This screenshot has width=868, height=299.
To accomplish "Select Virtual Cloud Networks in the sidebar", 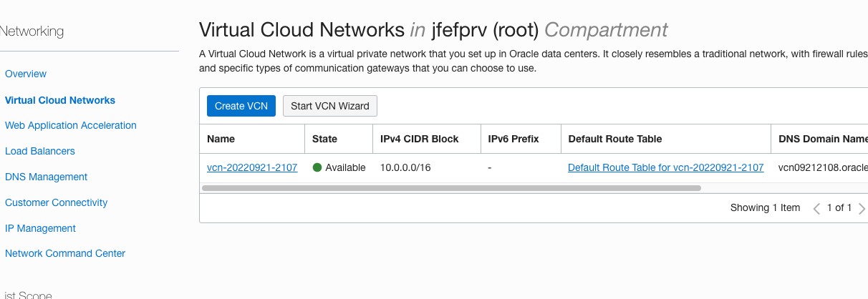I will tap(60, 100).
